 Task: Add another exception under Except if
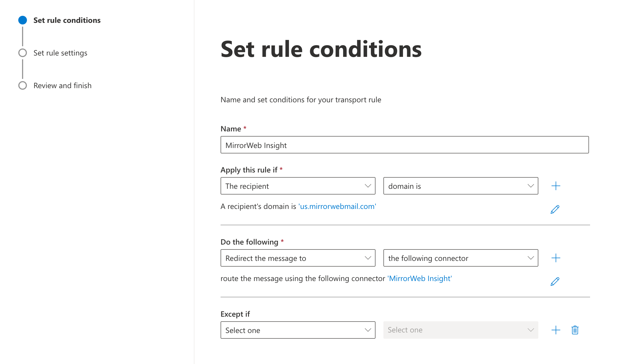pyautogui.click(x=556, y=330)
